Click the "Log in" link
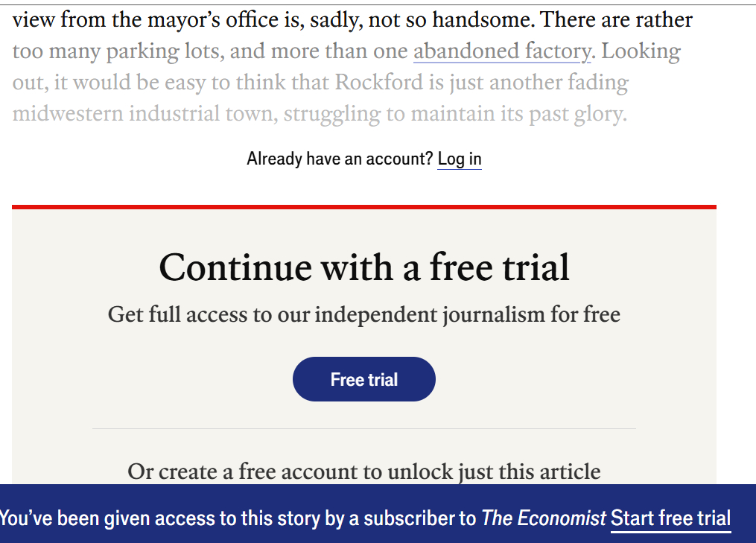756x543 pixels. [460, 159]
